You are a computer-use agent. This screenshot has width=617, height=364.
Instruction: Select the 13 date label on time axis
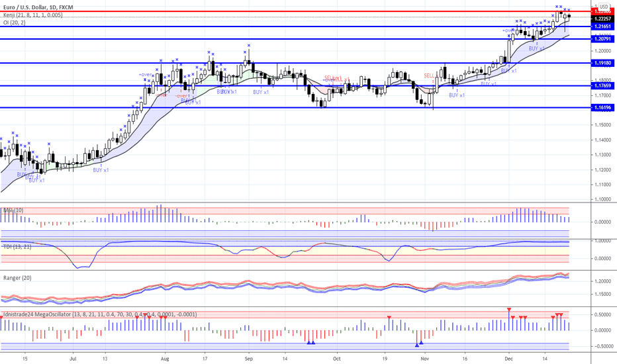[105, 359]
